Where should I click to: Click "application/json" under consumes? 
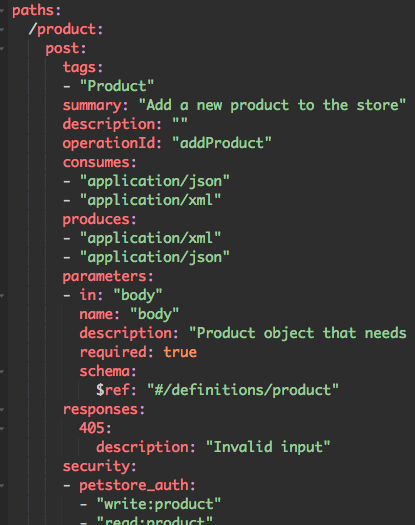(x=155, y=182)
